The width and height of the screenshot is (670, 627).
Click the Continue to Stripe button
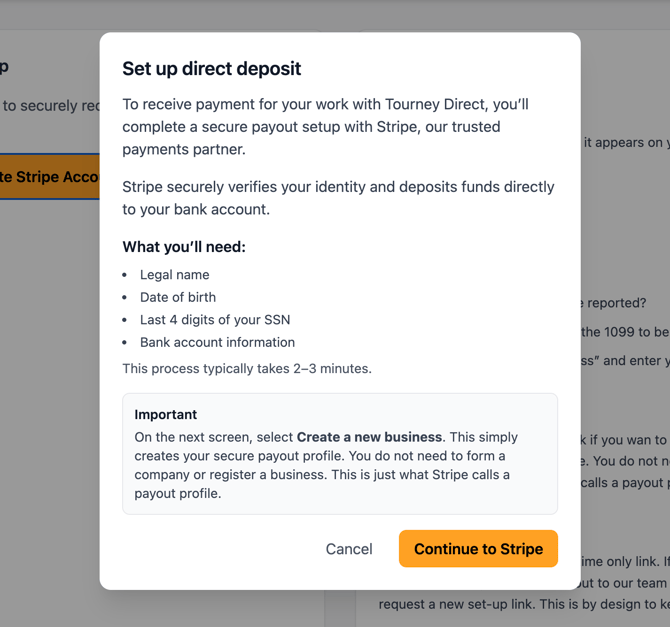click(478, 549)
